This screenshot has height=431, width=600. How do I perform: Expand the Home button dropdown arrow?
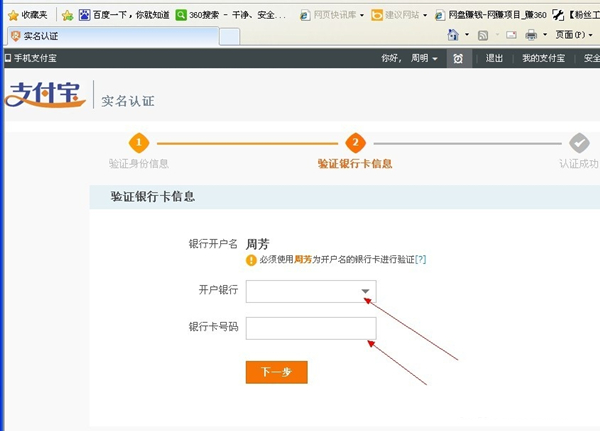pyautogui.click(x=467, y=35)
